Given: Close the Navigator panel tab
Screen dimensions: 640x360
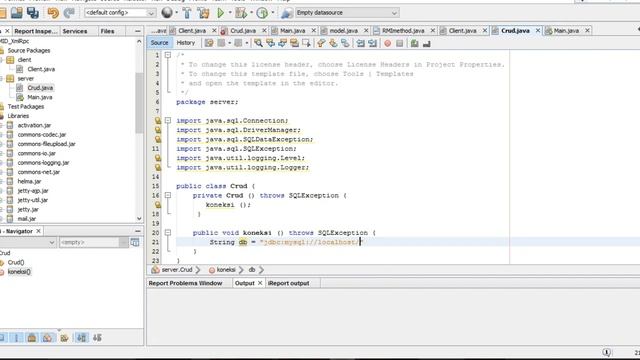Looking at the screenshot, I should click(38, 231).
